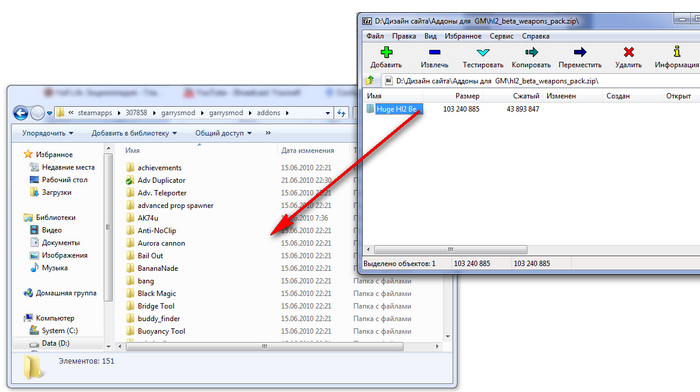Viewport: 700px width, 392px height.
Task: Click addons in the breadcrumb path
Action: click(268, 113)
